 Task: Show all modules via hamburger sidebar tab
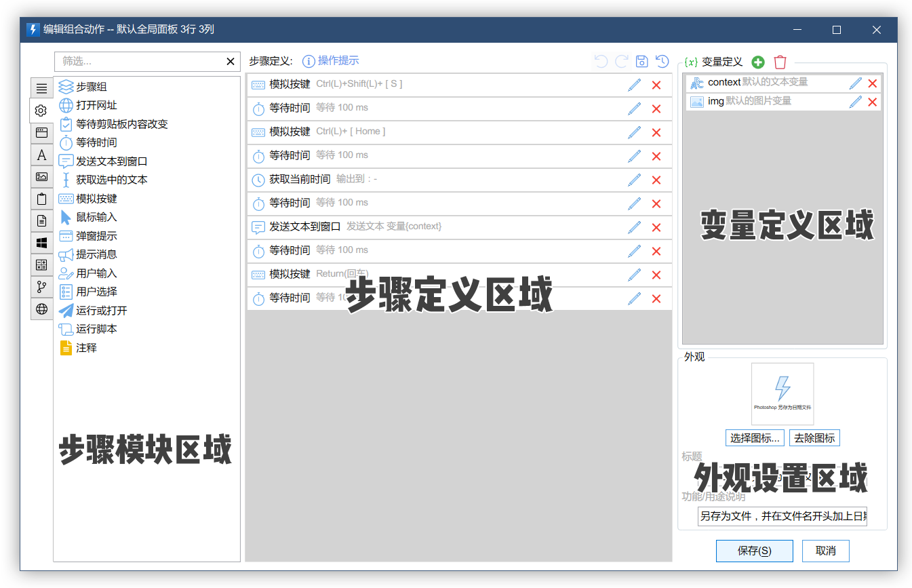tap(41, 88)
